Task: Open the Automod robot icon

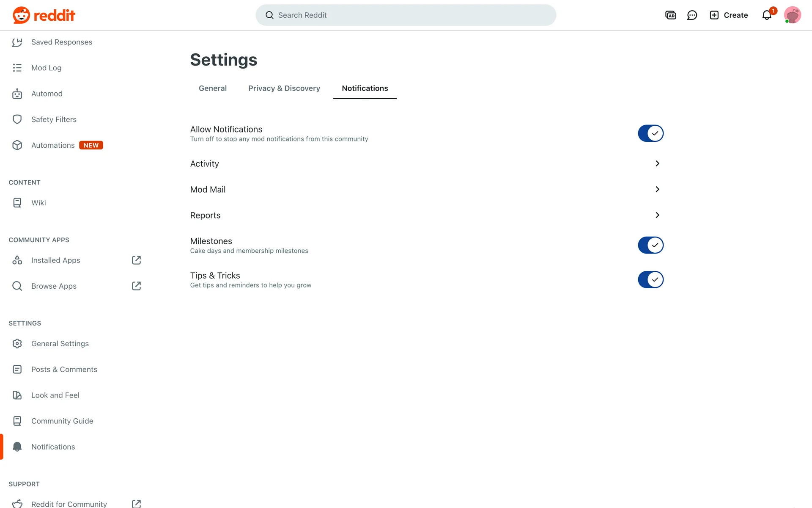Action: [17, 94]
